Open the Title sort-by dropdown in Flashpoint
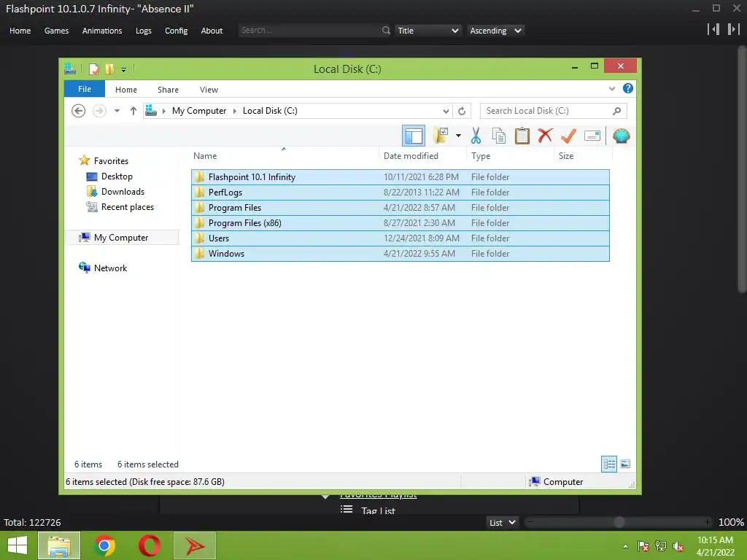 coord(427,31)
